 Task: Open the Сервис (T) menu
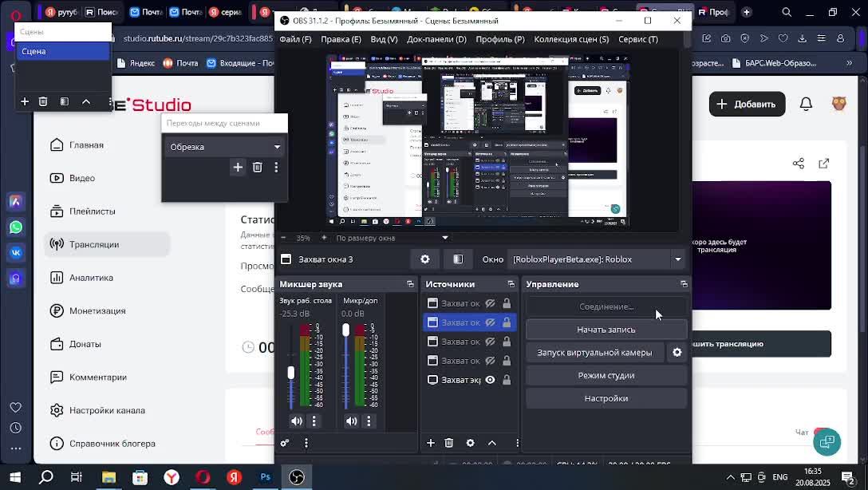(x=638, y=39)
